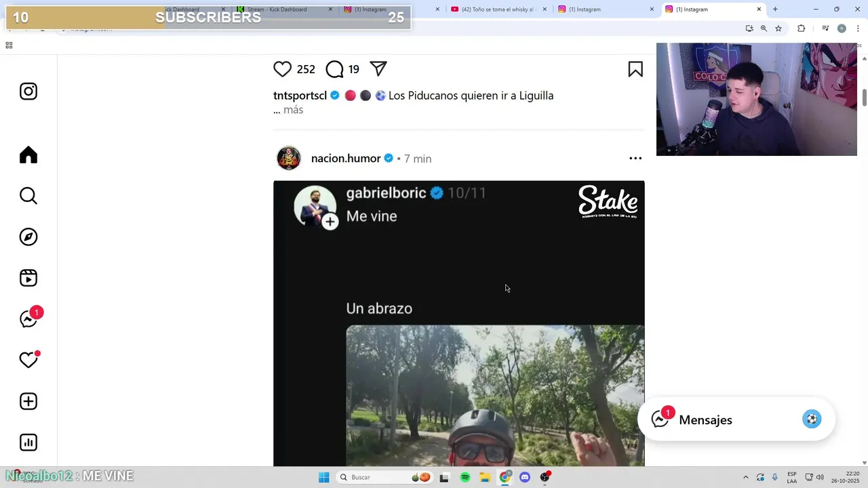Close the active Instagram tab
The height and width of the screenshot is (488, 868).
(759, 9)
